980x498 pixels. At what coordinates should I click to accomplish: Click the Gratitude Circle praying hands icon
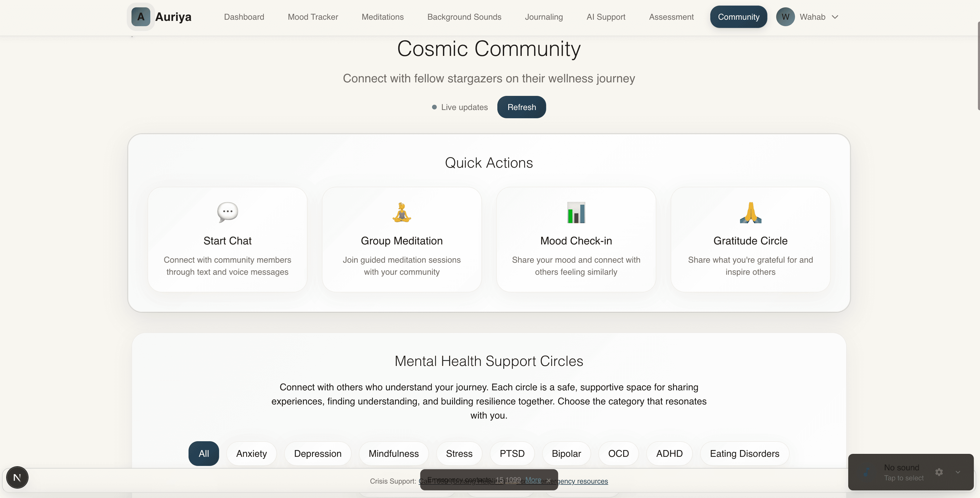coord(750,212)
